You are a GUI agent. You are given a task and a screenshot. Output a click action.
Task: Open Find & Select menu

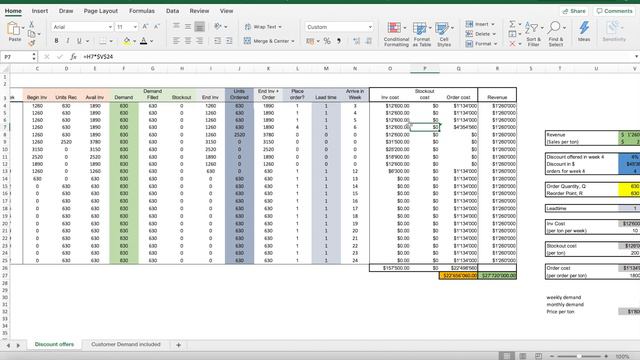556,34
